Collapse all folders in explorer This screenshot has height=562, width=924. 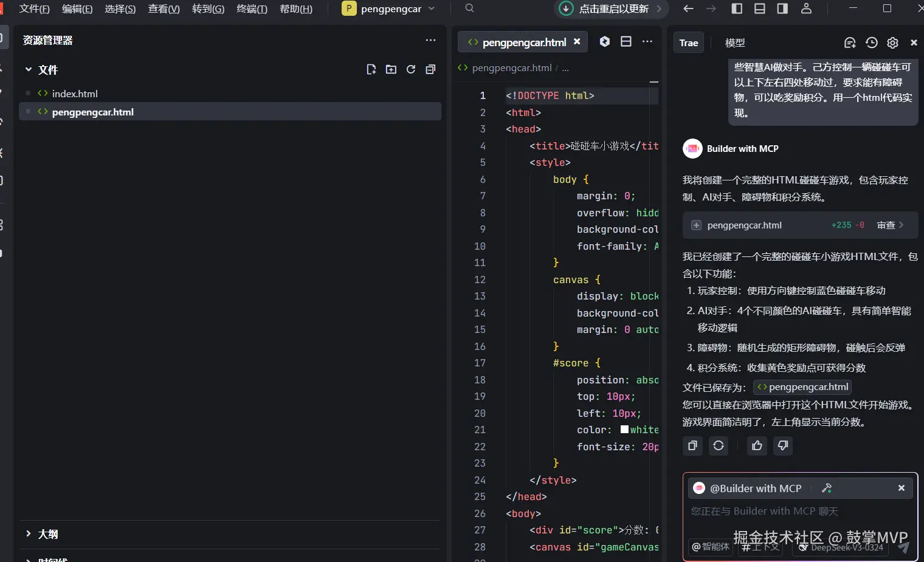(430, 69)
